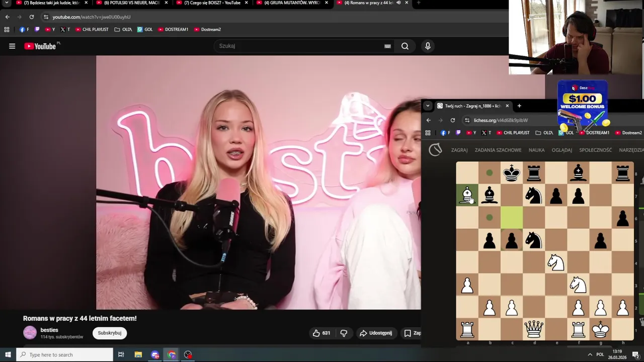Open a new tab in YouTube window

click(x=418, y=3)
